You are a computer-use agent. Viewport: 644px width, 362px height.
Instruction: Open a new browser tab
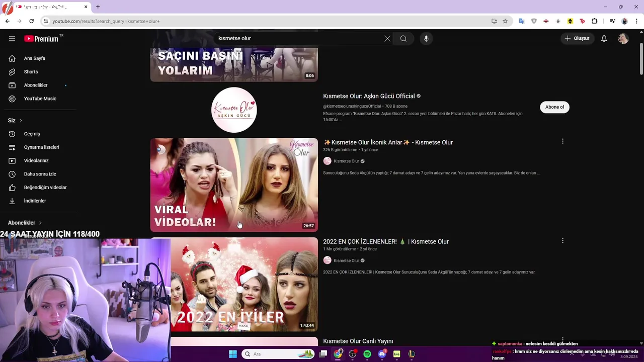98,7
